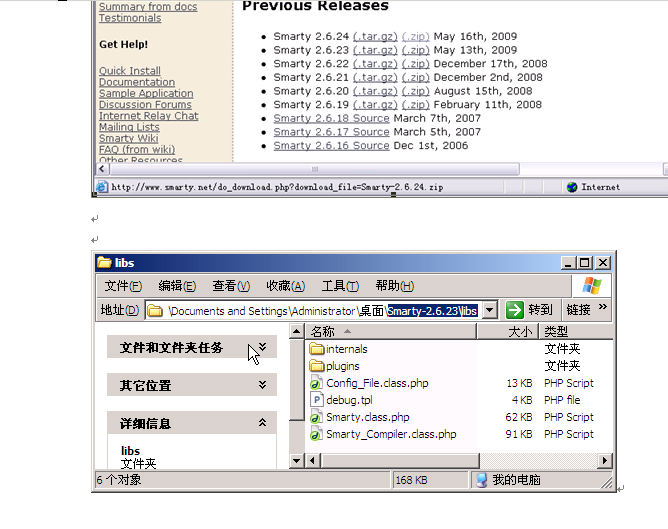Open the Mailing Lists link
This screenshot has height=529, width=668.
(129, 127)
